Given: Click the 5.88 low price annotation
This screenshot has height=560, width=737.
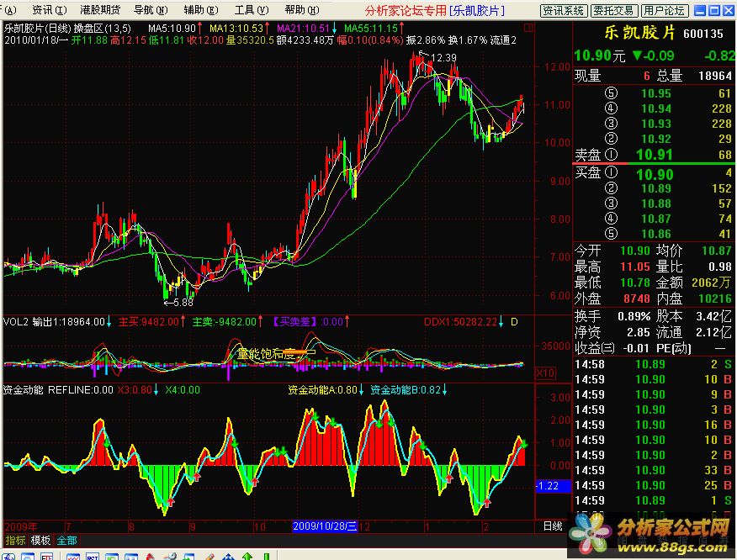Looking at the screenshot, I should (178, 303).
